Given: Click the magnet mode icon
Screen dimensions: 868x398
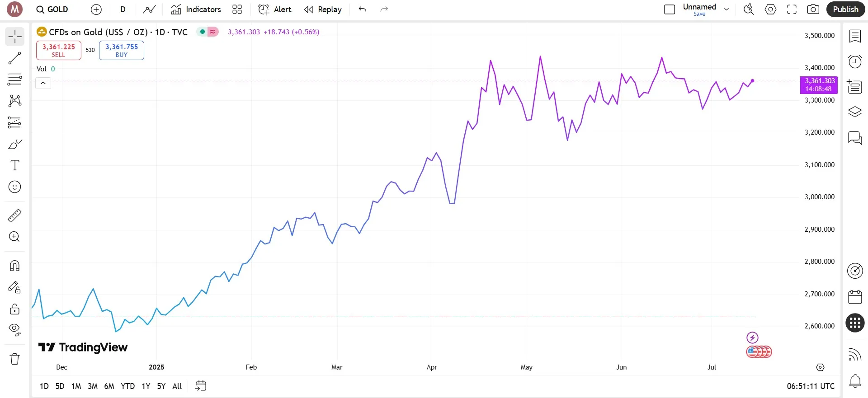Looking at the screenshot, I should coord(14,266).
